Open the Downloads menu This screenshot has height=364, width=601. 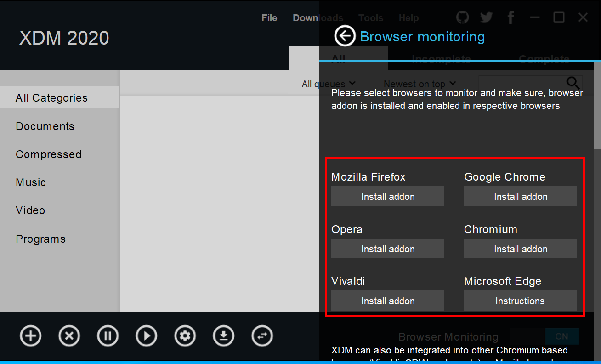tap(318, 17)
